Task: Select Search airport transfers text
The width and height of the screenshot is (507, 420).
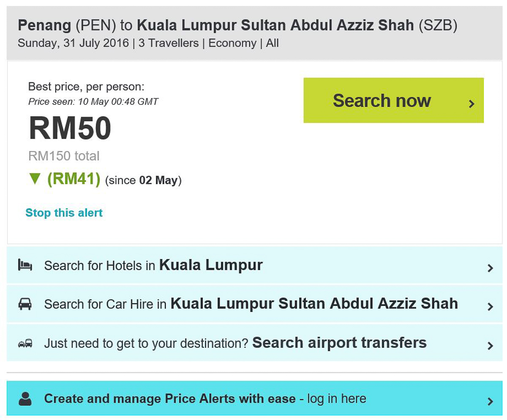Action: pyautogui.click(x=339, y=343)
